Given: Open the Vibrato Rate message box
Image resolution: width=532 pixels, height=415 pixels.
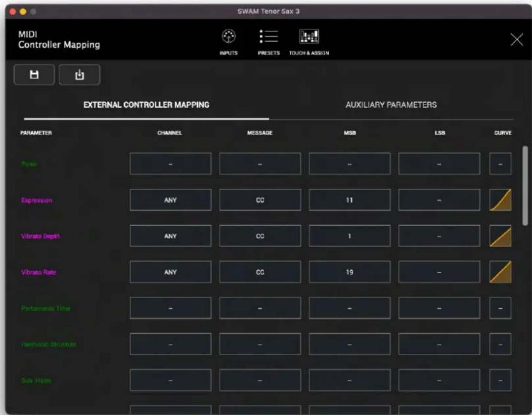Looking at the screenshot, I should 260,272.
